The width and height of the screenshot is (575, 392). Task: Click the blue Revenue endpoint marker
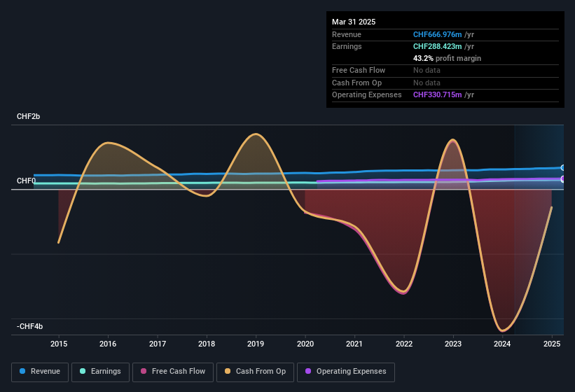pos(563,168)
